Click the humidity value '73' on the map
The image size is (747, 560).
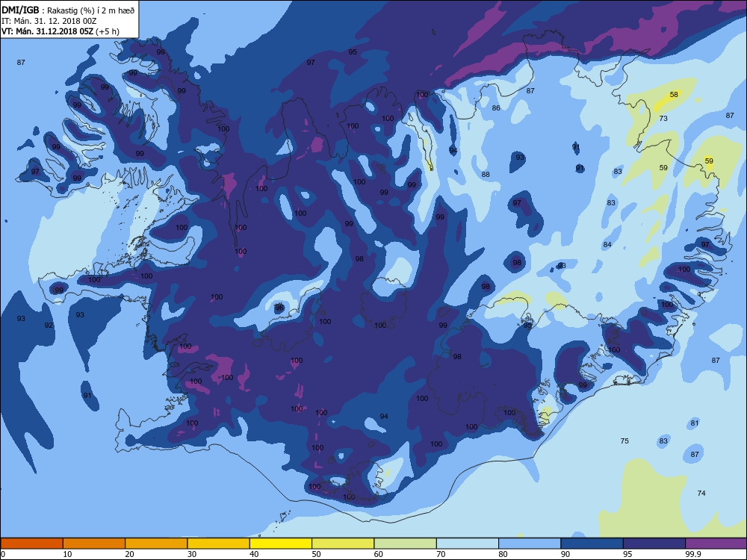click(x=663, y=118)
